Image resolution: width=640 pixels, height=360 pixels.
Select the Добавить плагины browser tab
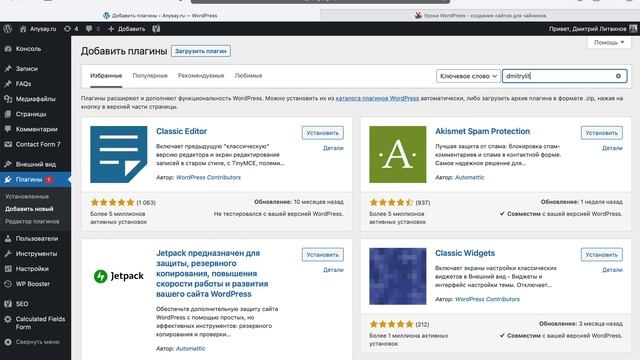pos(160,16)
